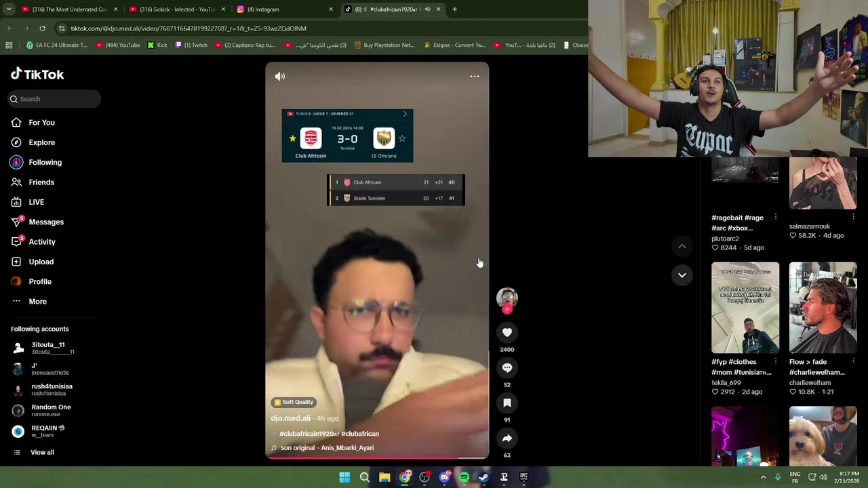Open the Upload page
Image resolution: width=868 pixels, height=488 pixels.
[41, 262]
